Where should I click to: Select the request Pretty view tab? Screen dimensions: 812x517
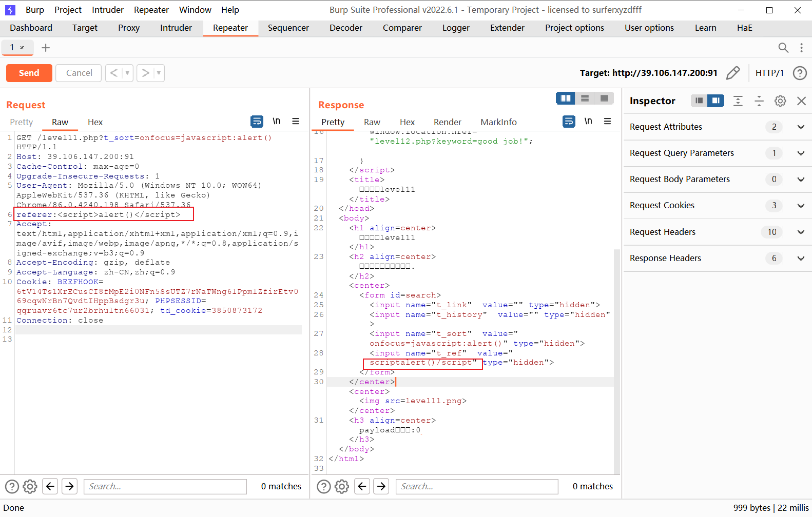tap(22, 122)
